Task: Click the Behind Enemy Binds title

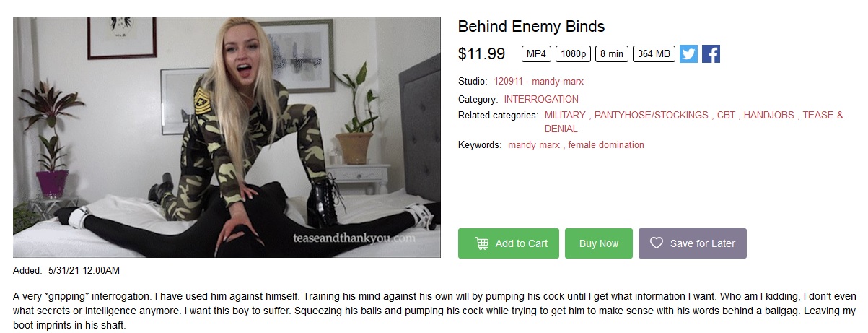Action: click(531, 27)
